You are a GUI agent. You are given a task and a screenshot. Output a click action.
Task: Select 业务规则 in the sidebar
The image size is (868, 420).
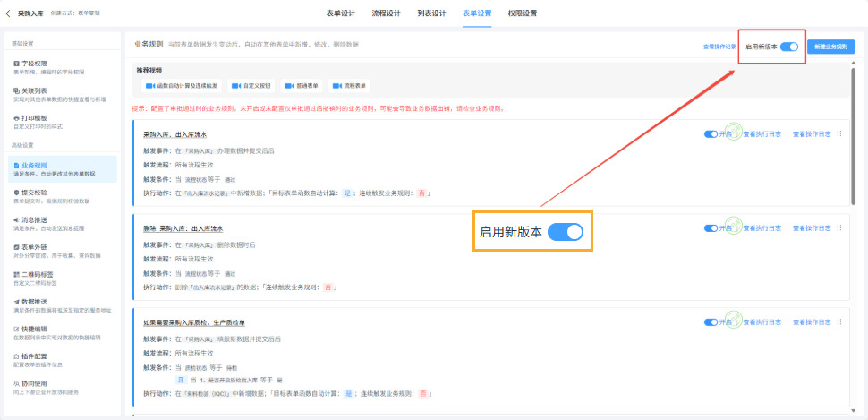pos(63,169)
